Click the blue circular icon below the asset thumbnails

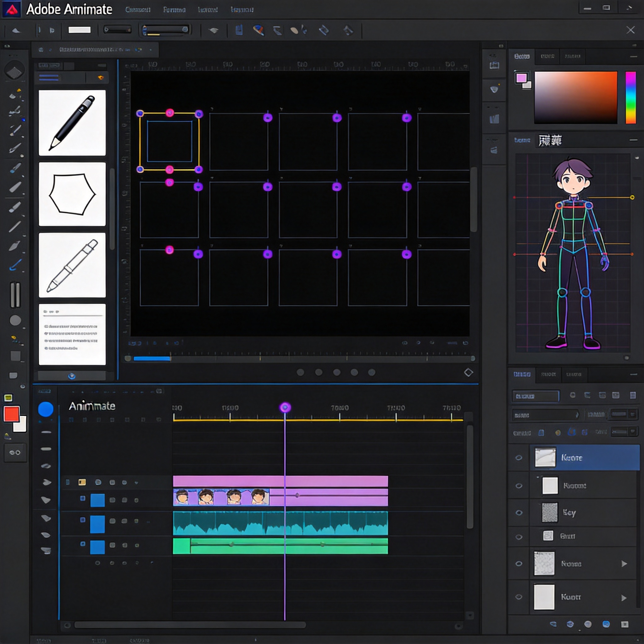(72, 376)
